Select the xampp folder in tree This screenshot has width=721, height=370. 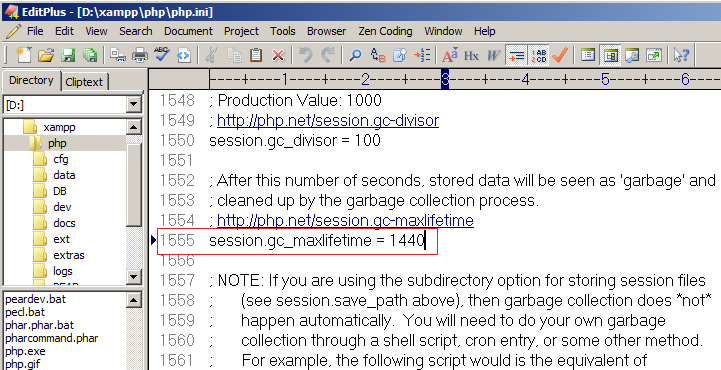[x=59, y=127]
